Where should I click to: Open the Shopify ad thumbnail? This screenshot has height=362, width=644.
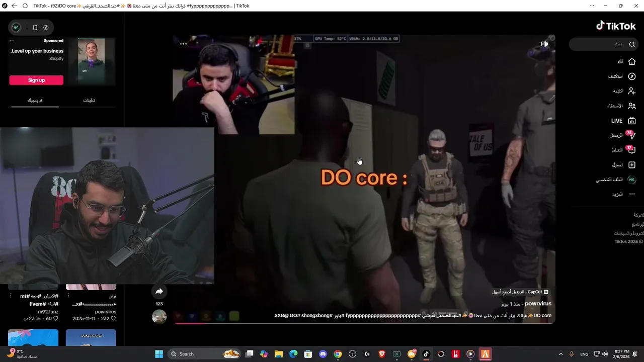(x=92, y=61)
